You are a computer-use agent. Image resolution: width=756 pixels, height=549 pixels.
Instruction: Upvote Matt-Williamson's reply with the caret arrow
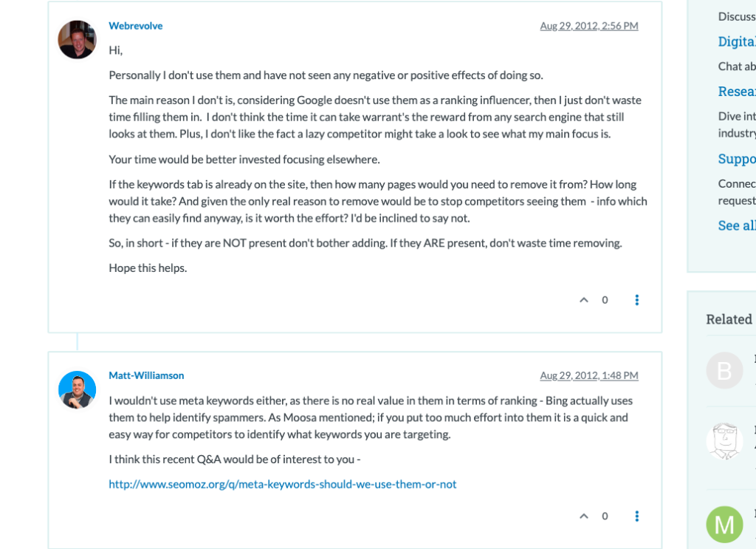coord(584,516)
